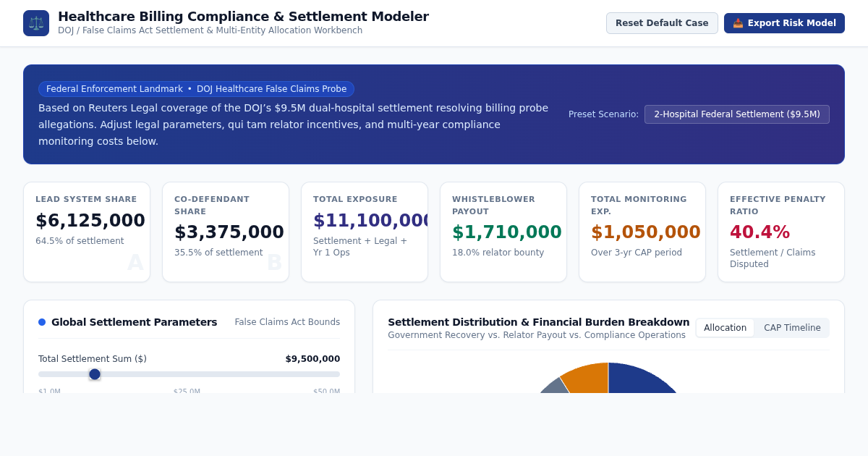
Task: Select the Total Exposure amount
Action: [x=370, y=221]
